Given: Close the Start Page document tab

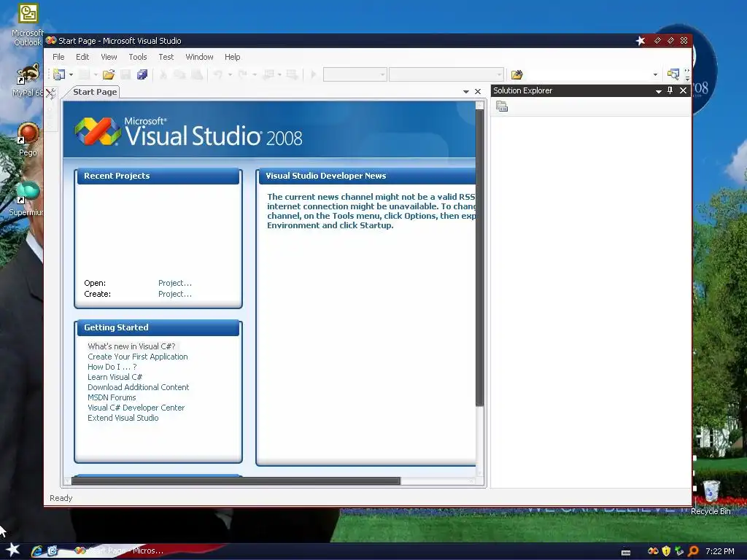Looking at the screenshot, I should click(x=478, y=91).
